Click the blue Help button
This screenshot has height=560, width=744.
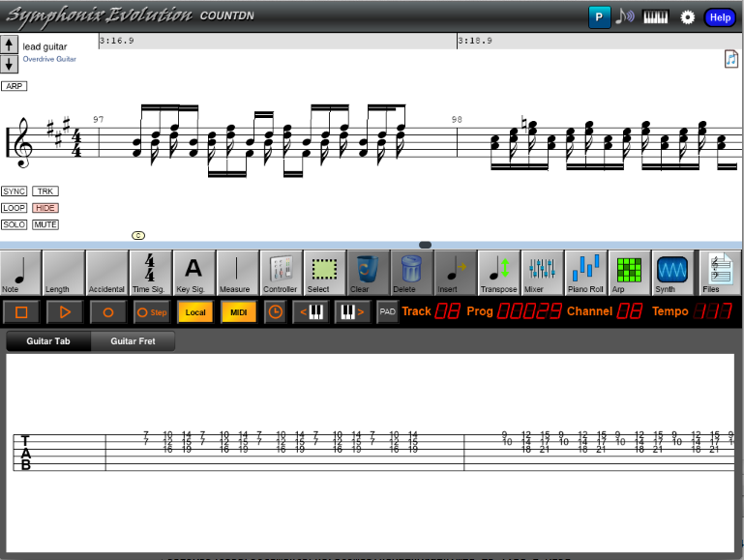coord(720,17)
